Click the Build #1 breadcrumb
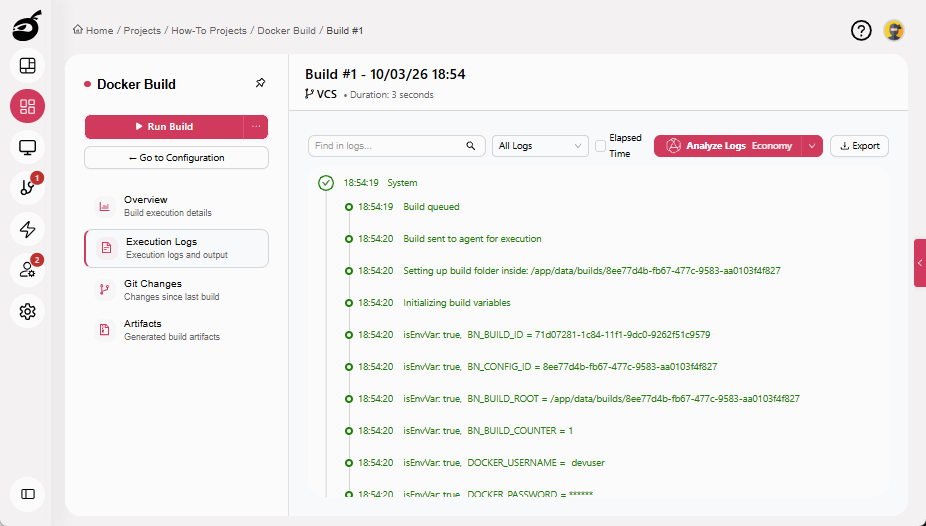The height and width of the screenshot is (526, 926). pyautogui.click(x=344, y=31)
